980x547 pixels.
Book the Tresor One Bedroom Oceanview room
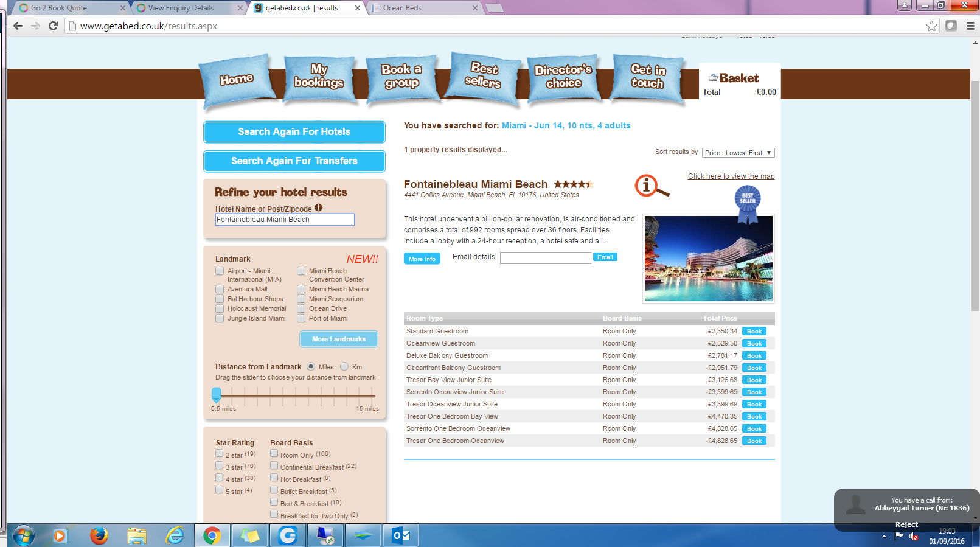(x=754, y=441)
